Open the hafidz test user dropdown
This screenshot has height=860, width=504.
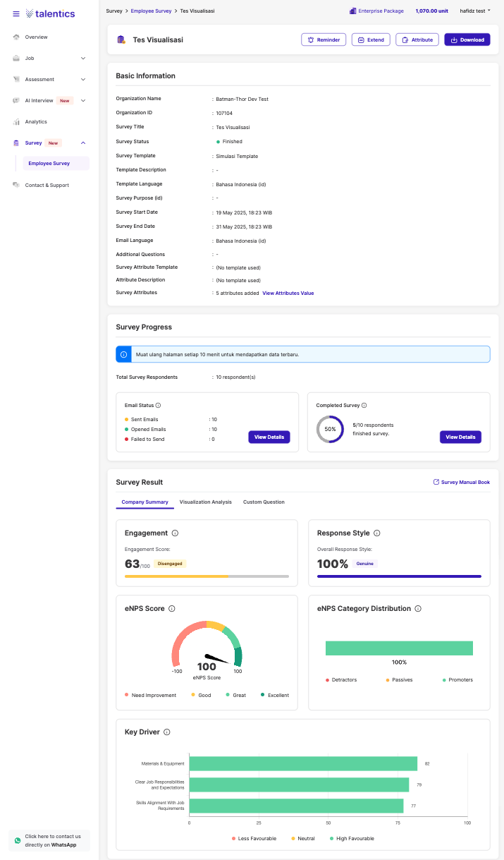point(475,11)
